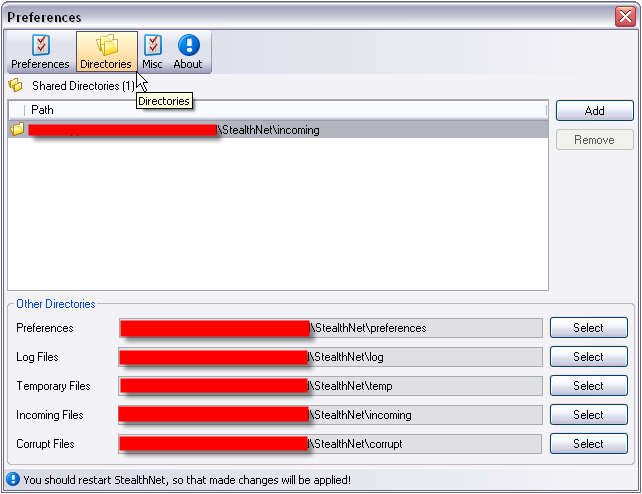Click the Other Directories group label
642x494 pixels.
[56, 304]
